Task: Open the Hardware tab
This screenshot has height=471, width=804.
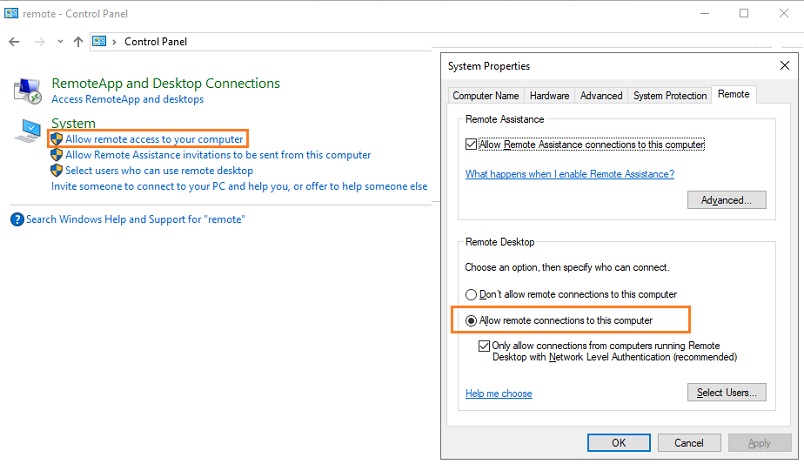Action: point(549,95)
